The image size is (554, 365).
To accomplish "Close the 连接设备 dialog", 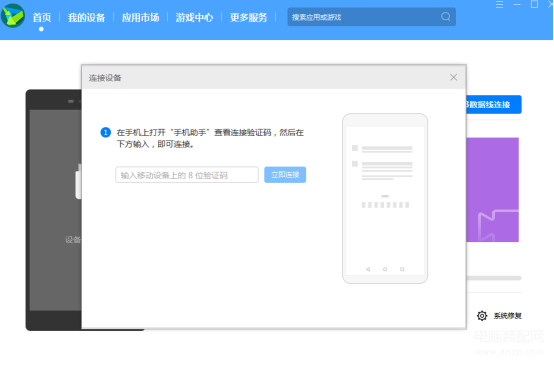I will click(453, 77).
